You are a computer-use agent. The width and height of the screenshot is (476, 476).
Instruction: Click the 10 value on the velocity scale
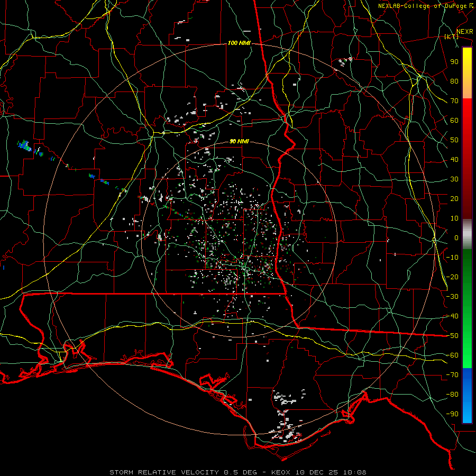[x=454, y=218]
